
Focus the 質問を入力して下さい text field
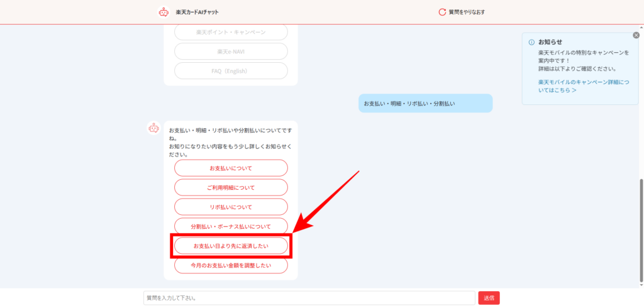point(309,298)
